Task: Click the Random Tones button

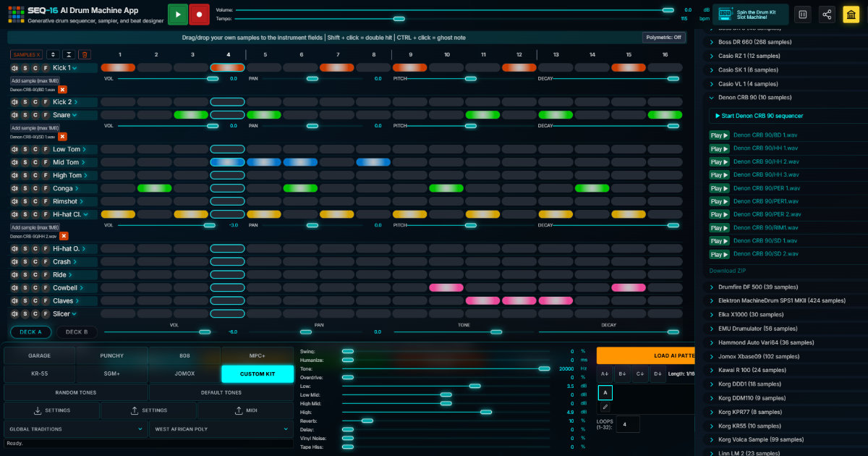Action: click(x=76, y=392)
